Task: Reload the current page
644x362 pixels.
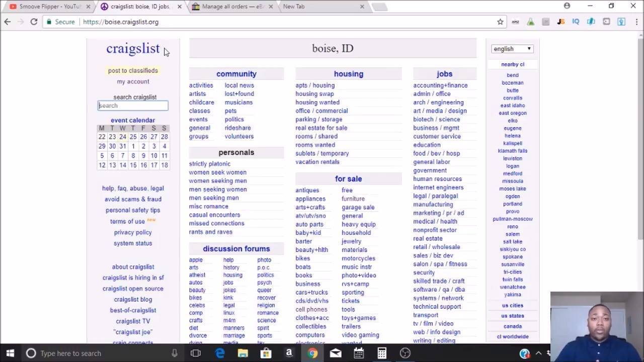Action: click(34, 22)
